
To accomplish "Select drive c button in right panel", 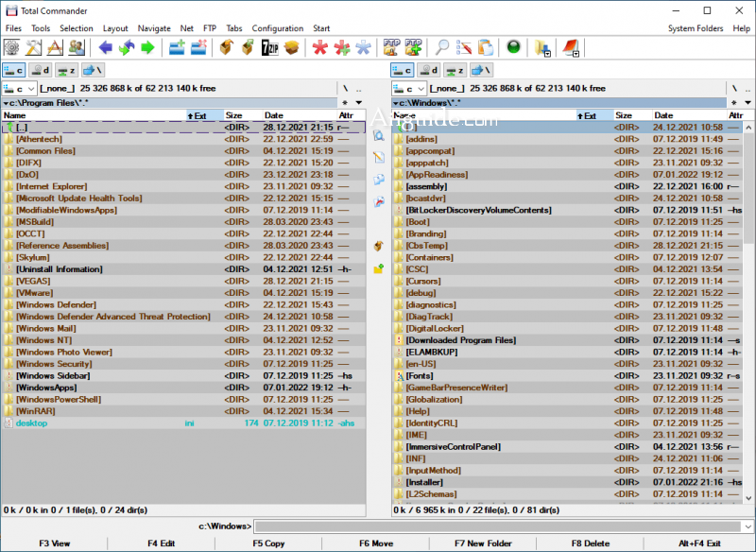I will [403, 70].
